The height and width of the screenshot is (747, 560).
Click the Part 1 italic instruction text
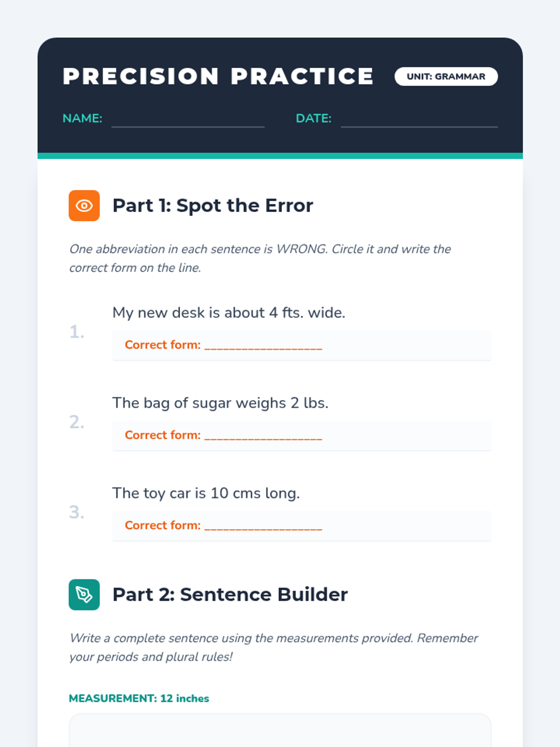pos(260,258)
